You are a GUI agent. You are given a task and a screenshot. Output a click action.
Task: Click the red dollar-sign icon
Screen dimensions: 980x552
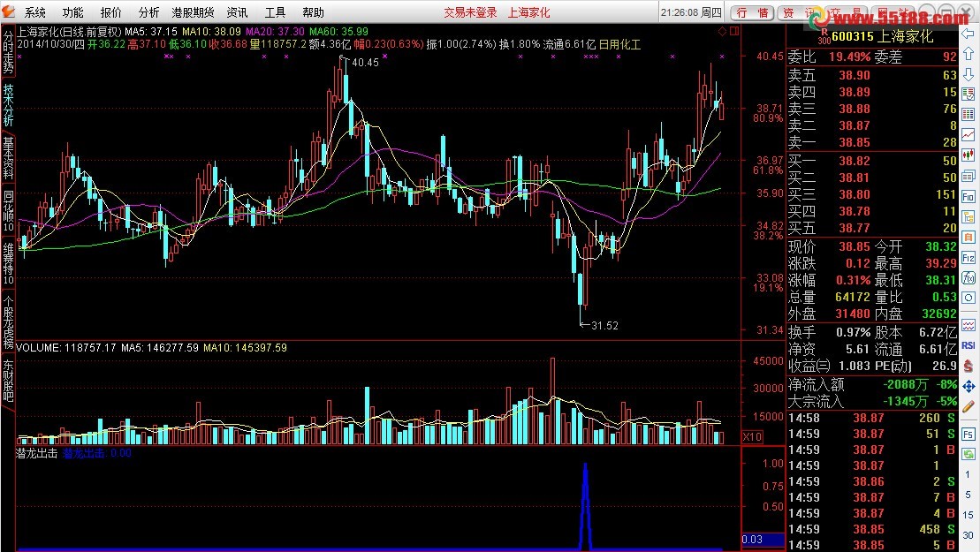point(969,366)
